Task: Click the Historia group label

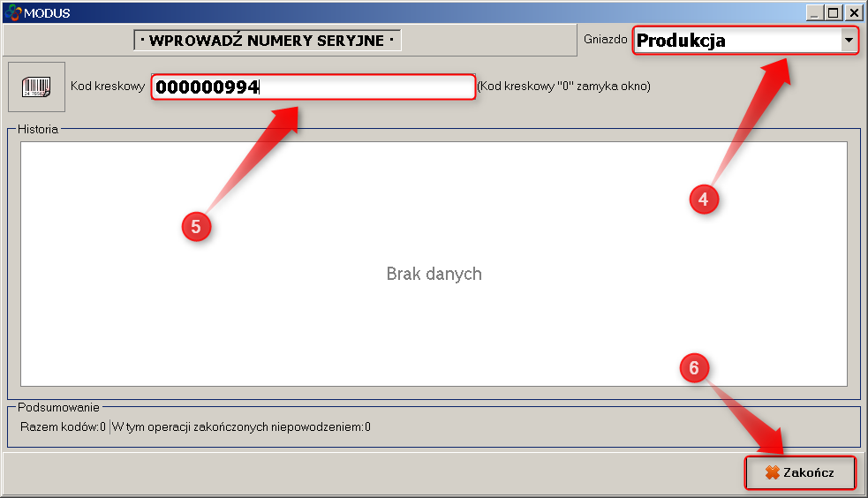Action: pyautogui.click(x=38, y=129)
